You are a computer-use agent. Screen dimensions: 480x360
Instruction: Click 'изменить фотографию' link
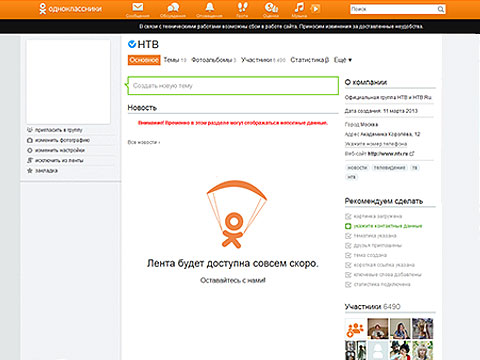[x=62, y=140]
